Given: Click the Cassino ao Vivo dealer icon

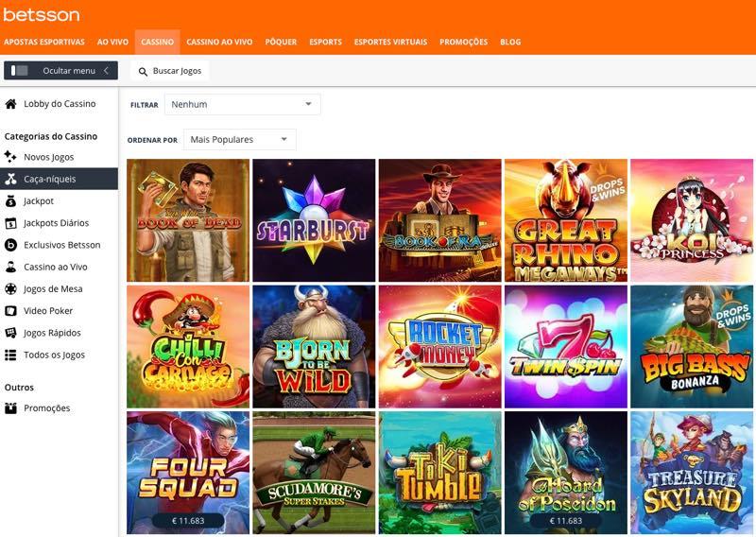Looking at the screenshot, I should click(x=10, y=267).
